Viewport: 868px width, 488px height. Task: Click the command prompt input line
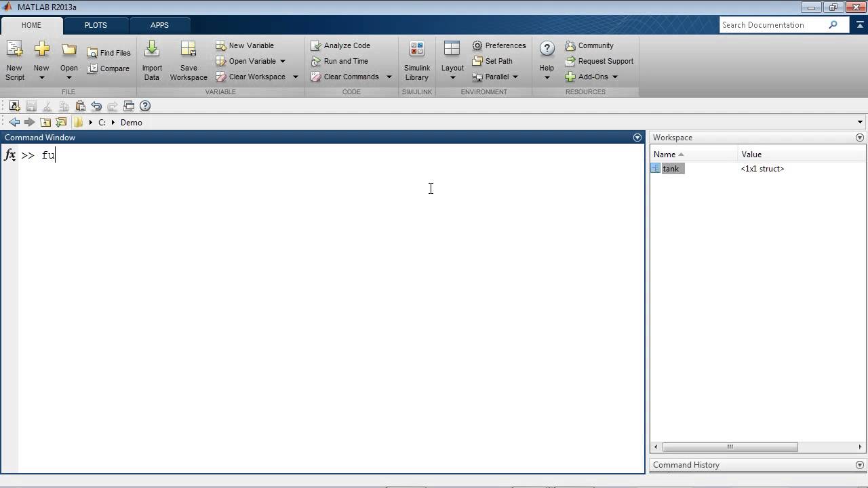(332, 155)
